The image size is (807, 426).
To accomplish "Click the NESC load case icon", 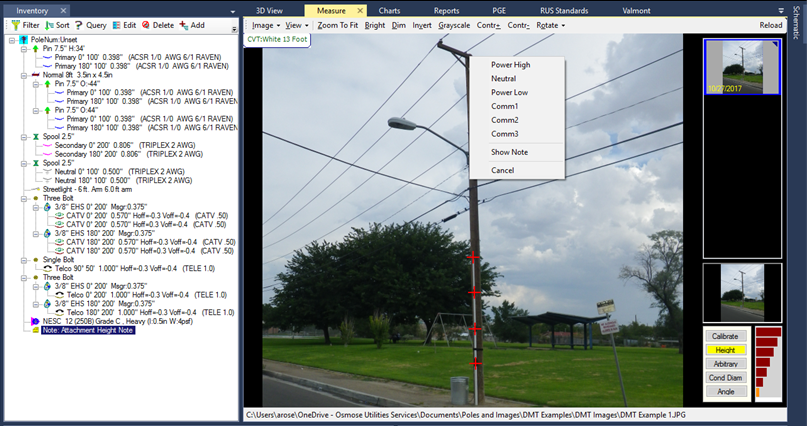I will click(x=35, y=321).
